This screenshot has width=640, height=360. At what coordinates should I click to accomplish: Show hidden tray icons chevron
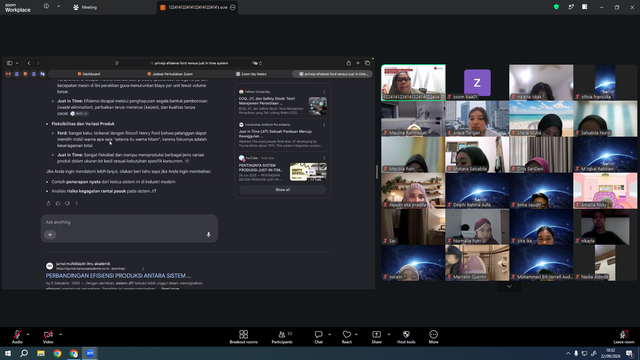point(568,353)
